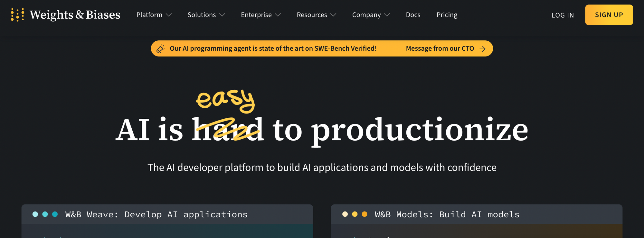This screenshot has width=644, height=238.
Task: Click the Weights & Biases dotted logo icon
Action: 17,15
